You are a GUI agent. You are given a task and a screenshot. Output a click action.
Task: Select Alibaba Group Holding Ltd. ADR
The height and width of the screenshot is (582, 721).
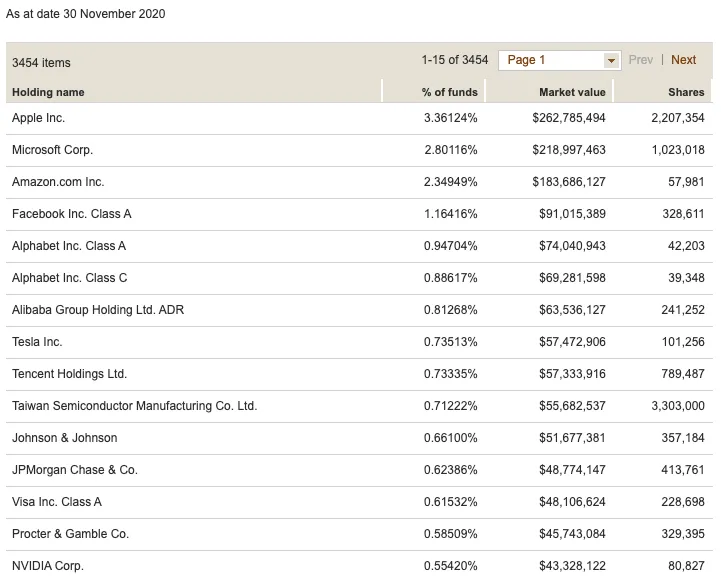click(x=98, y=310)
